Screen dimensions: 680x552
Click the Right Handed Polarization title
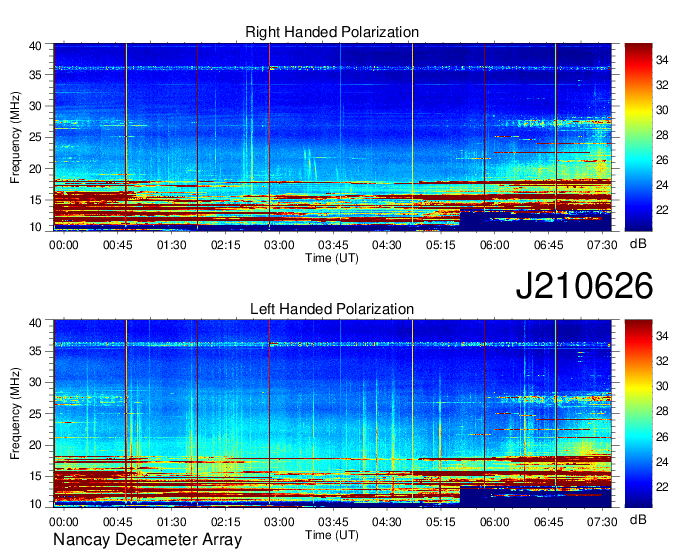click(x=332, y=32)
